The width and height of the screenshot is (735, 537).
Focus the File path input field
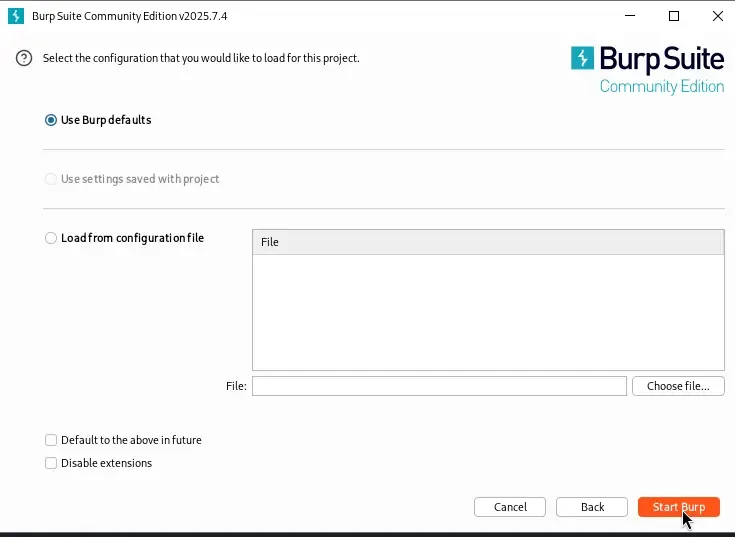click(439, 386)
